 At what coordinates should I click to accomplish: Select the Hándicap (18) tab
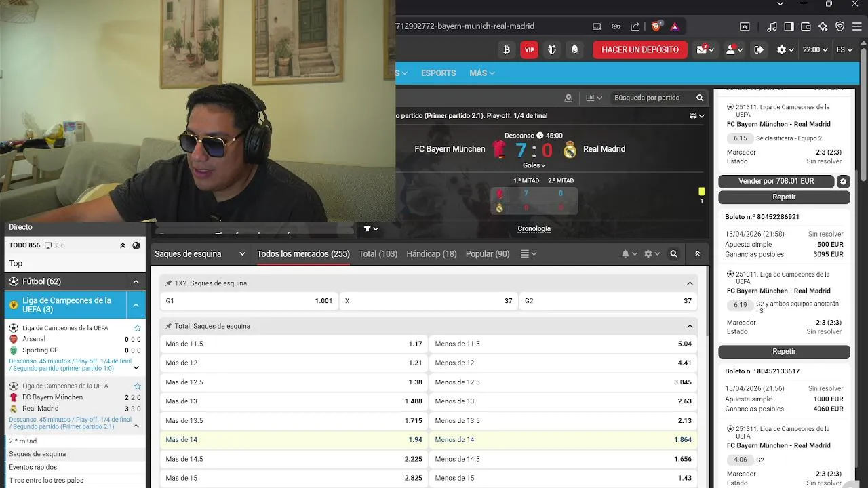(x=431, y=253)
